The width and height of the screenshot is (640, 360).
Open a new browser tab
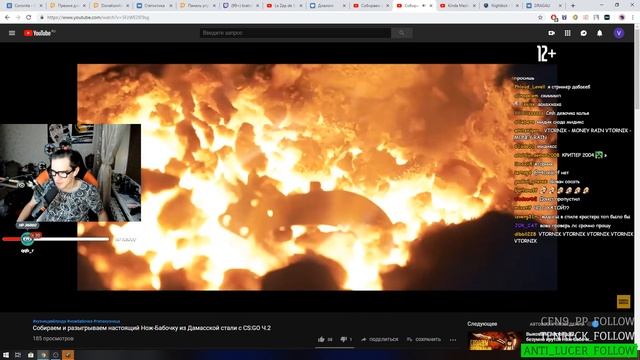[573, 6]
